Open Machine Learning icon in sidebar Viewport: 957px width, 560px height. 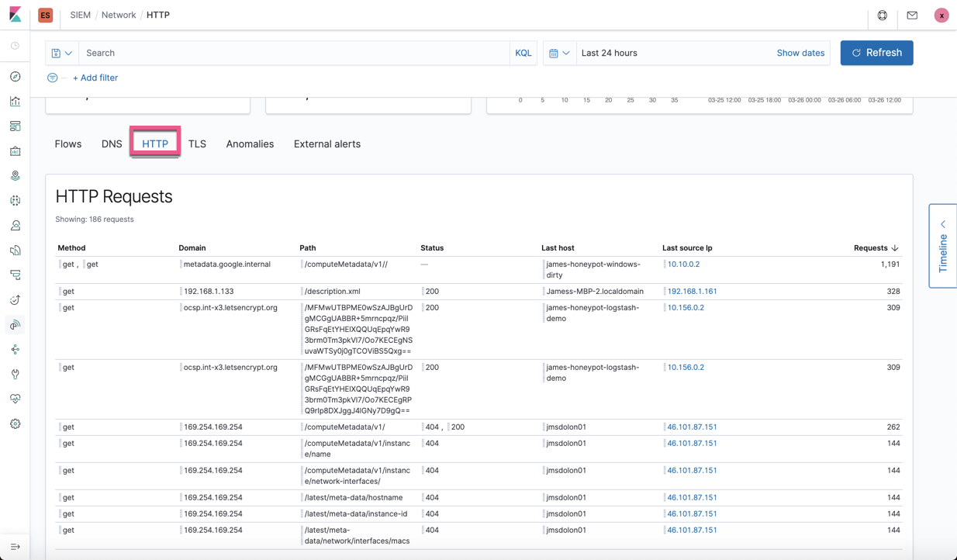pos(15,201)
